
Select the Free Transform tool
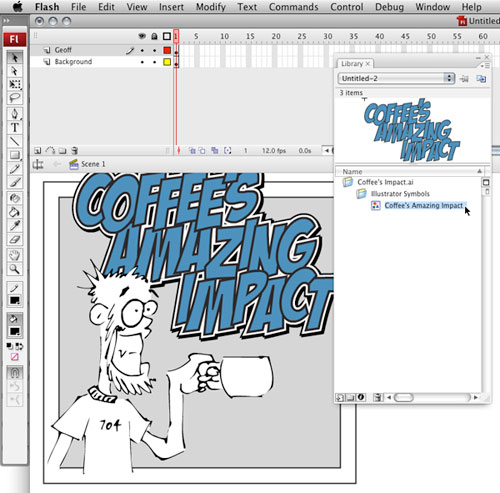[x=15, y=84]
